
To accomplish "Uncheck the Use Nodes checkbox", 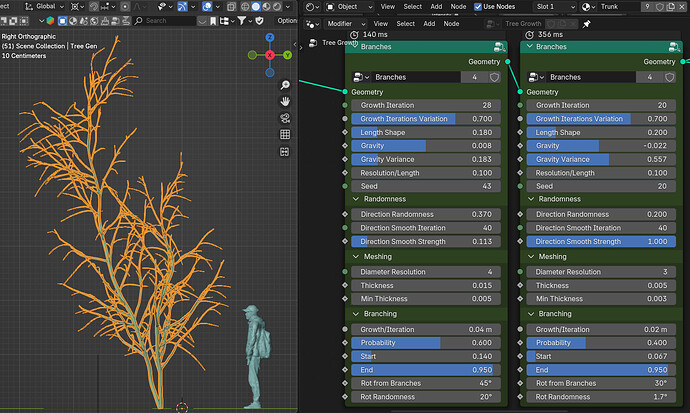I will [x=477, y=7].
